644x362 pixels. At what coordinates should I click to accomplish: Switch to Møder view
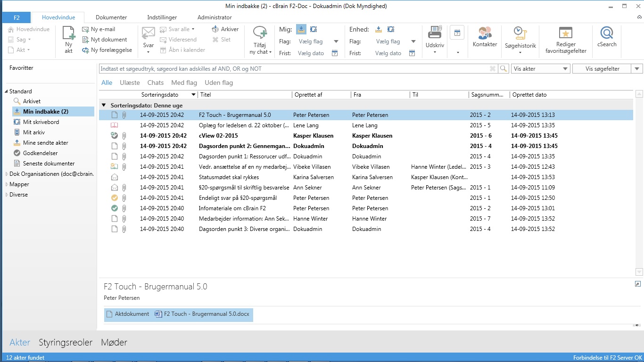tap(114, 343)
